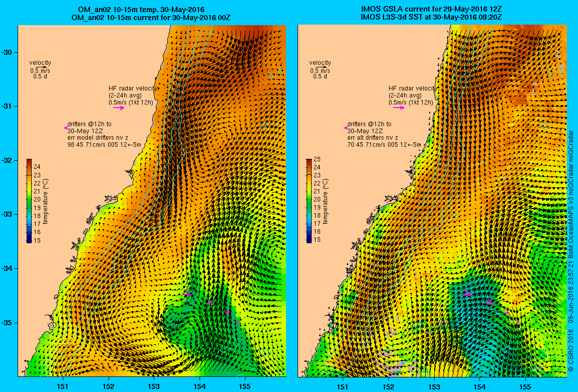The height and width of the screenshot is (392, 578).
Task: Click the left map title 'OM_an02 10-15m temp. 30-May-2016'
Action: coord(141,10)
